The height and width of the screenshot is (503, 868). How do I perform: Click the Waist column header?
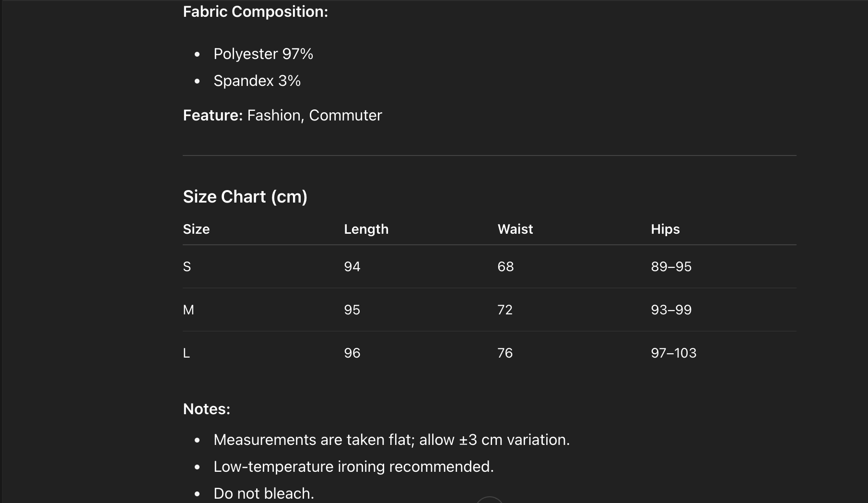click(x=515, y=229)
